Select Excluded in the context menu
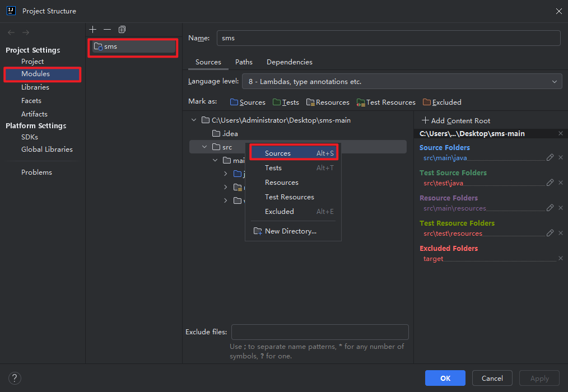The width and height of the screenshot is (568, 392). [294, 211]
